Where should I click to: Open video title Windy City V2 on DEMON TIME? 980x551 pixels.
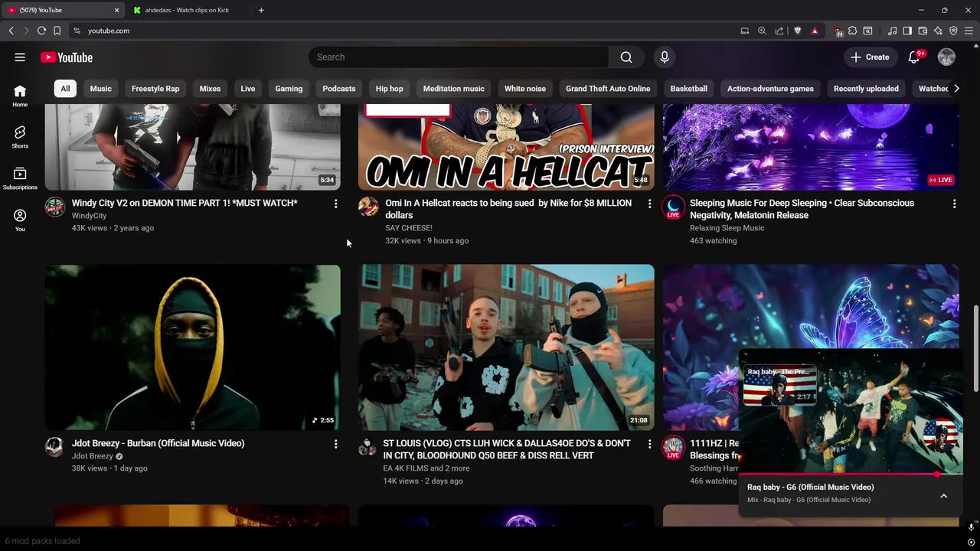click(x=185, y=203)
